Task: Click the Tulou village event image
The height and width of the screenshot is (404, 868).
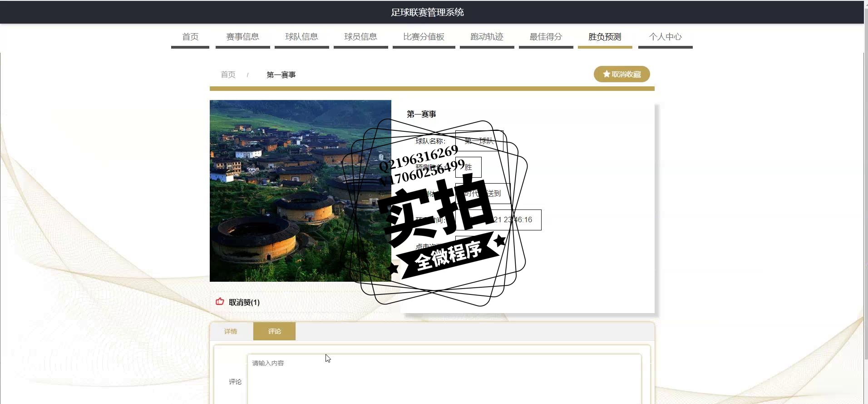Action: [x=300, y=191]
